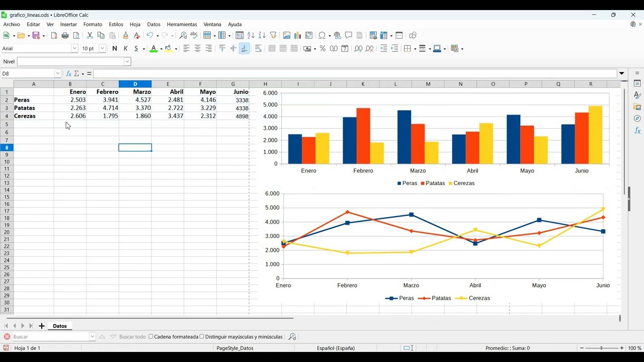This screenshot has height=362, width=644.
Task: Open the highlight color dropdown arrow
Action: click(176, 49)
